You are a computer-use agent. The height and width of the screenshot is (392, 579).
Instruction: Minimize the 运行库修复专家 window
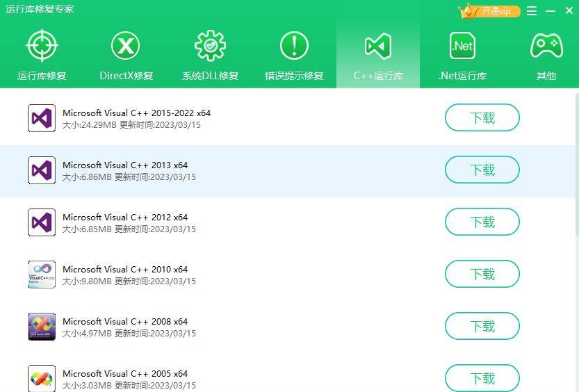pos(551,11)
